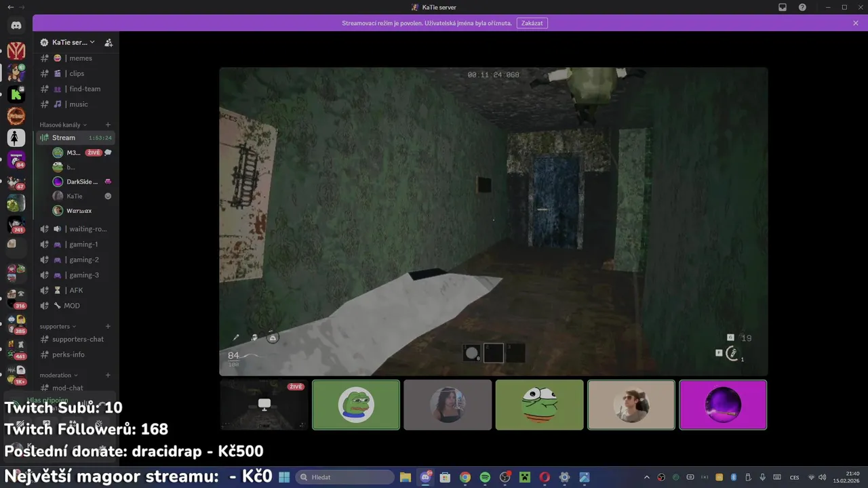This screenshot has height=488, width=868.
Task: Open the volume control in system tray
Action: pos(823,477)
